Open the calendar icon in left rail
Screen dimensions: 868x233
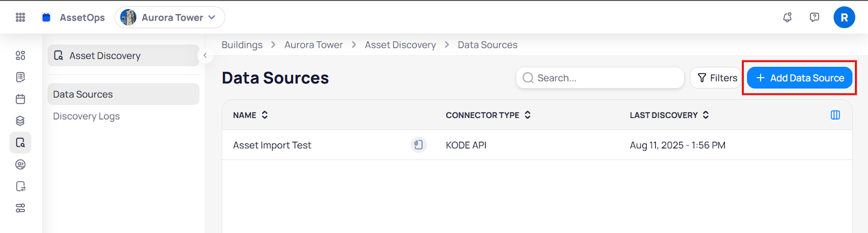tap(21, 99)
